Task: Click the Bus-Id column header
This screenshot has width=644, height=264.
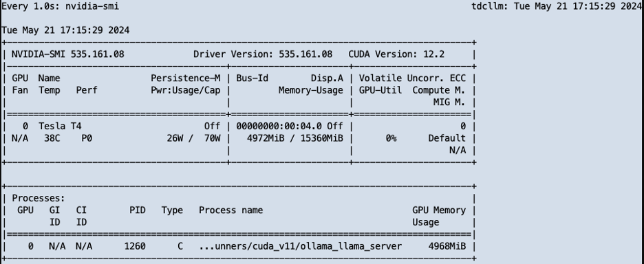Action: pos(253,78)
